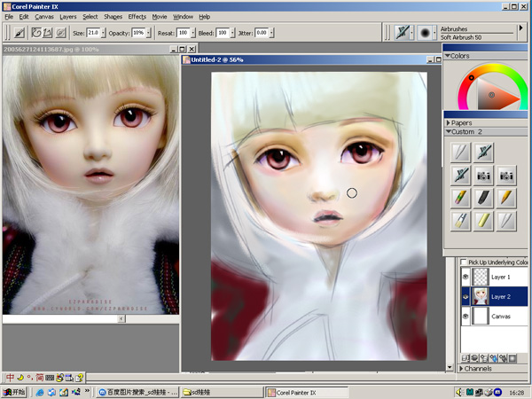Screen dimensions: 532x399
Task: Select Layer 1 thumbnail
Action: click(x=481, y=277)
